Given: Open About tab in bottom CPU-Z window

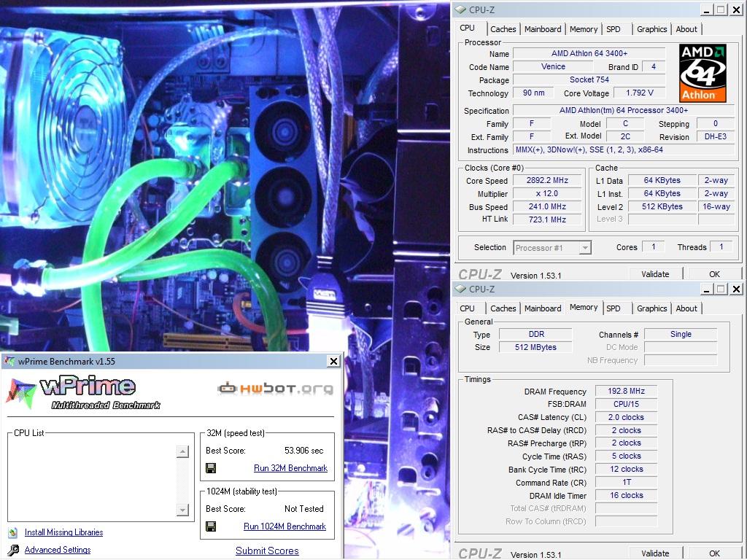Looking at the screenshot, I should (686, 308).
